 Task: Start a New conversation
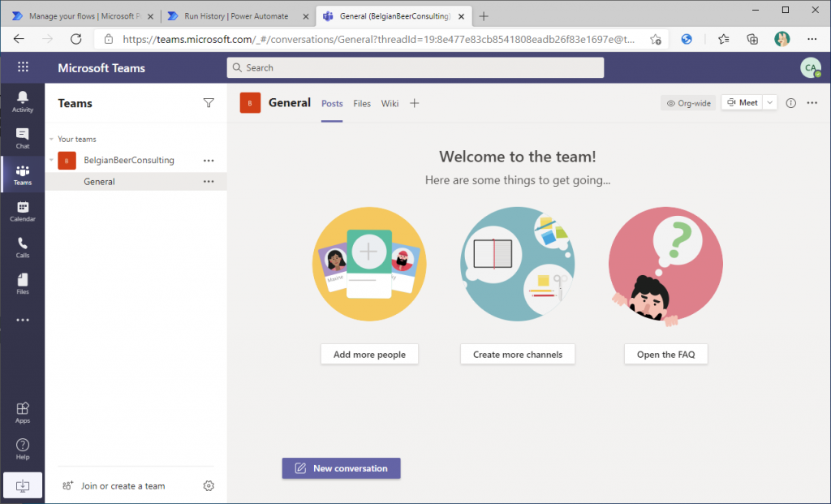[342, 468]
